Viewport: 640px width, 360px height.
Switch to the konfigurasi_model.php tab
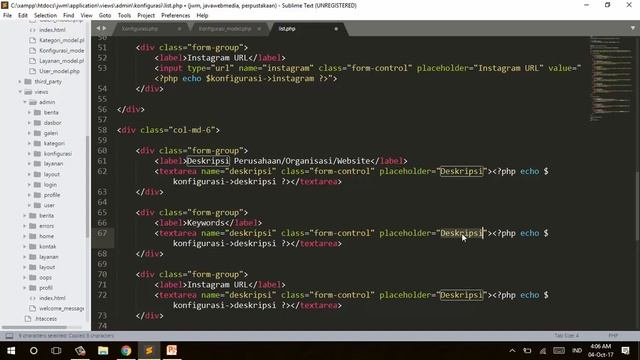(229, 29)
